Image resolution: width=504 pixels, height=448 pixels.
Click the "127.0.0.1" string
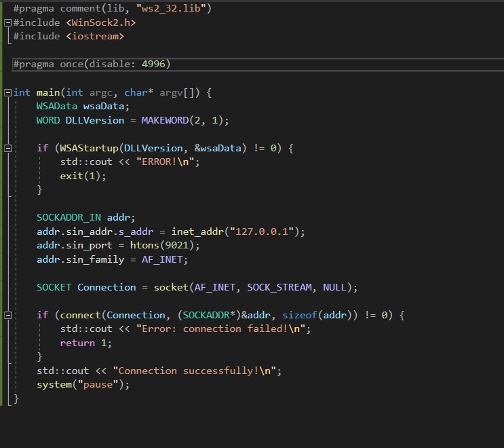click(x=262, y=231)
